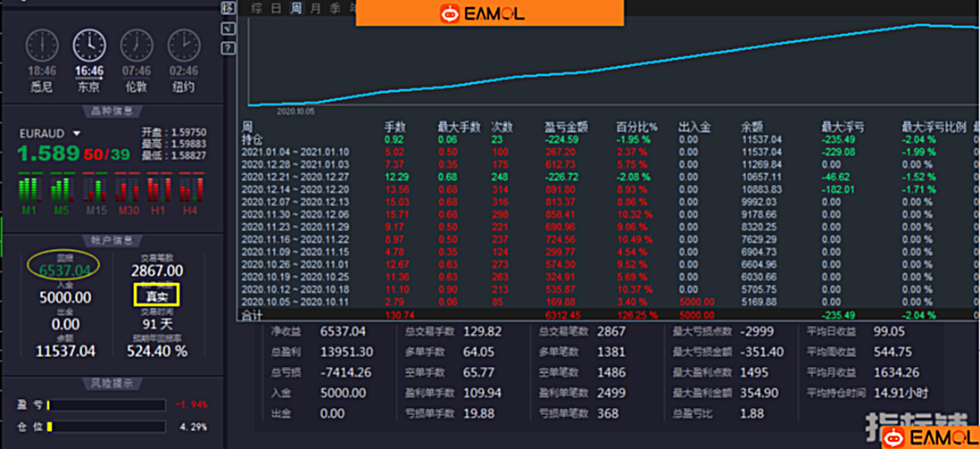Click the 13951.30 总盈利 value
The width and height of the screenshot is (980, 449).
tap(346, 352)
